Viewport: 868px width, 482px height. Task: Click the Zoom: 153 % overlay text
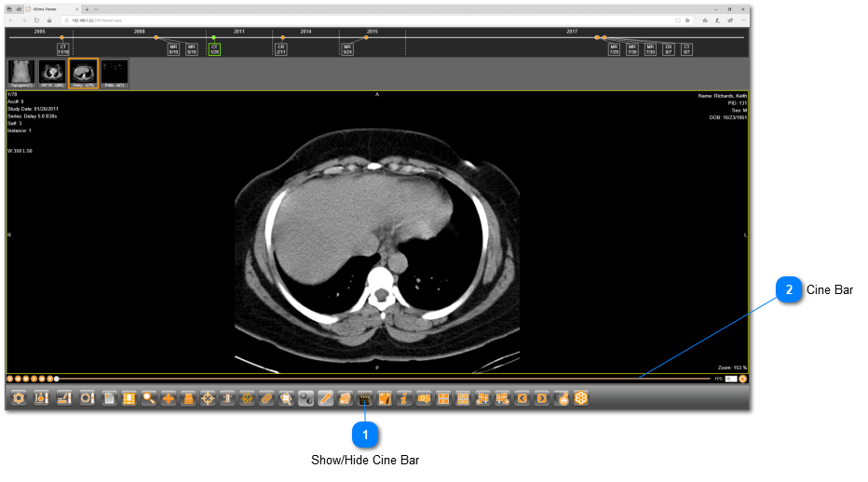732,368
